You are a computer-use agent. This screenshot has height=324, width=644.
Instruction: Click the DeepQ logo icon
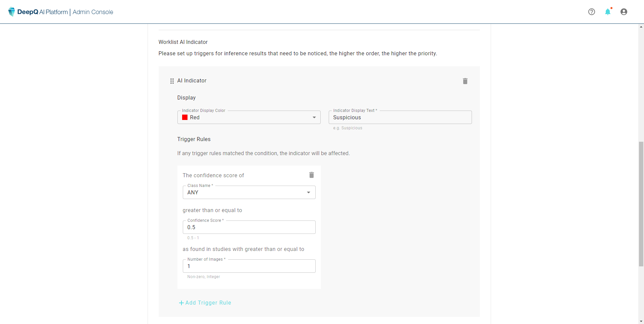(12, 12)
